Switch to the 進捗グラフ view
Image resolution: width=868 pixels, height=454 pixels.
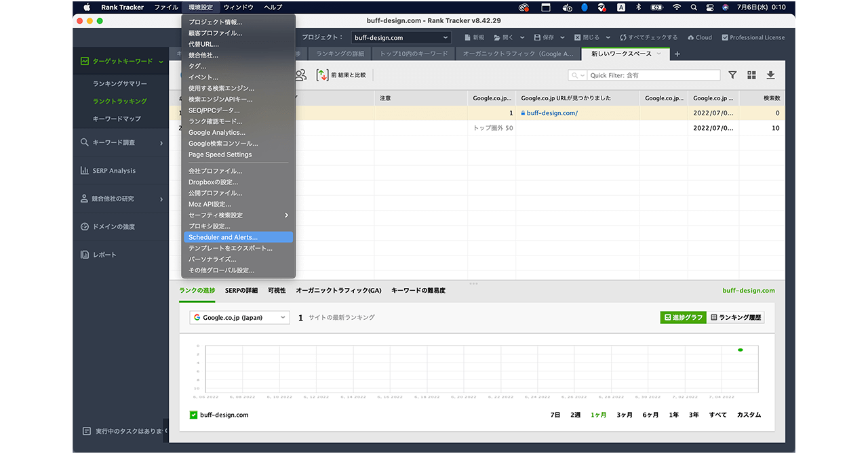(683, 317)
